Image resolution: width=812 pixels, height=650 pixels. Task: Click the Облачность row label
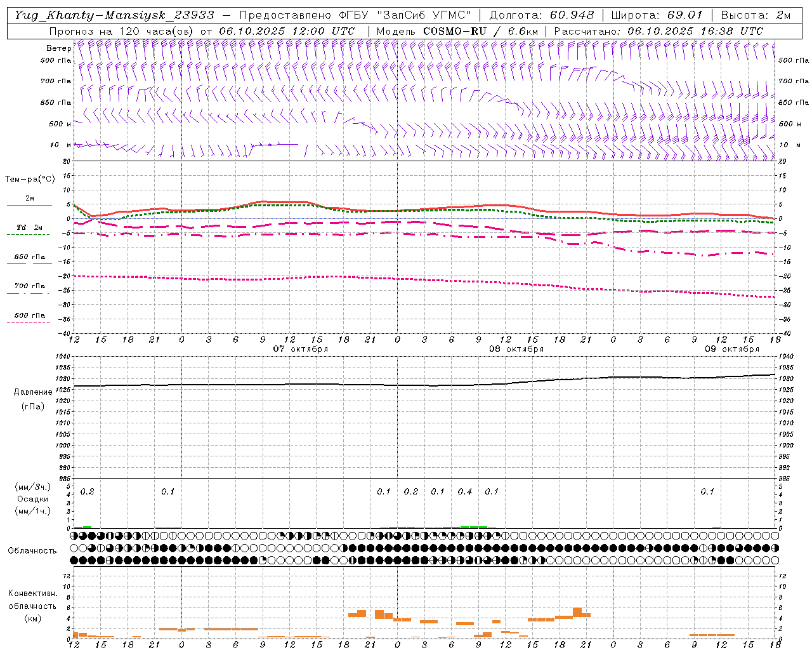32,551
